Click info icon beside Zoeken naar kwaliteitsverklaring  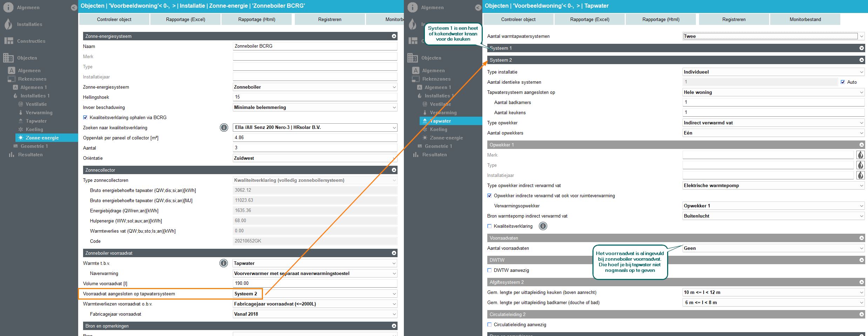224,128
